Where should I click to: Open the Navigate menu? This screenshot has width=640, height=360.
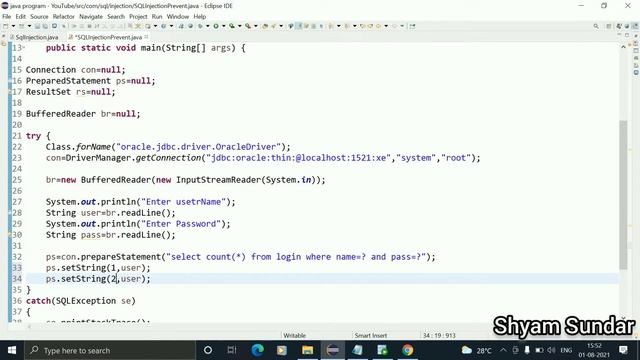point(91,17)
